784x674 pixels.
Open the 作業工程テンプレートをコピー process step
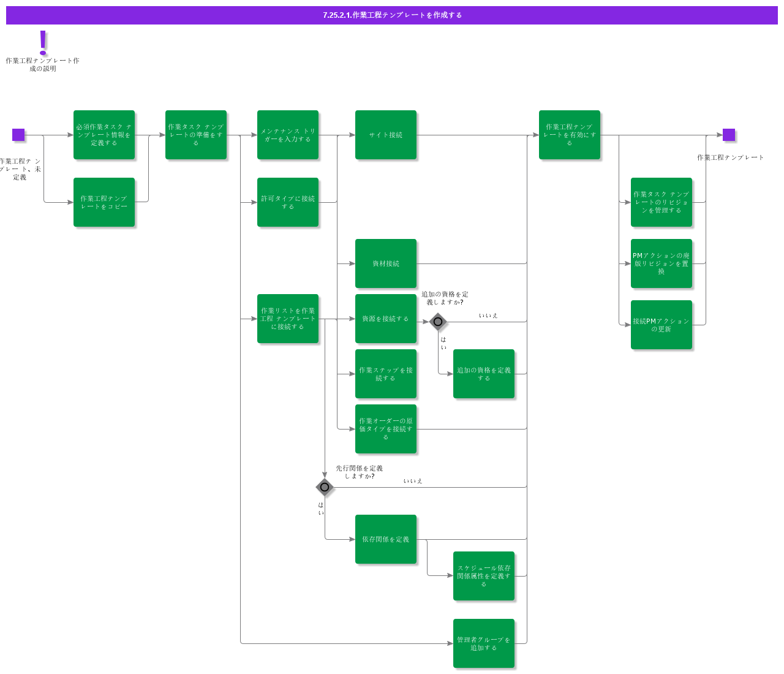[104, 202]
